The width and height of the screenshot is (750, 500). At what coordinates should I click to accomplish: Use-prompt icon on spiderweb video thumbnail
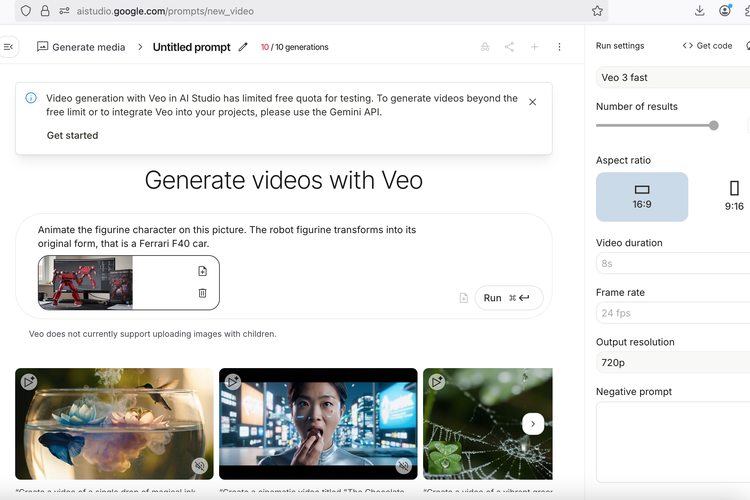coord(437,382)
